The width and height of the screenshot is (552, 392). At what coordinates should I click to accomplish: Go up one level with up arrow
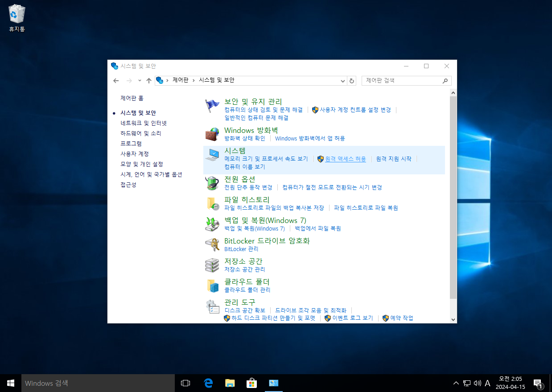click(149, 81)
